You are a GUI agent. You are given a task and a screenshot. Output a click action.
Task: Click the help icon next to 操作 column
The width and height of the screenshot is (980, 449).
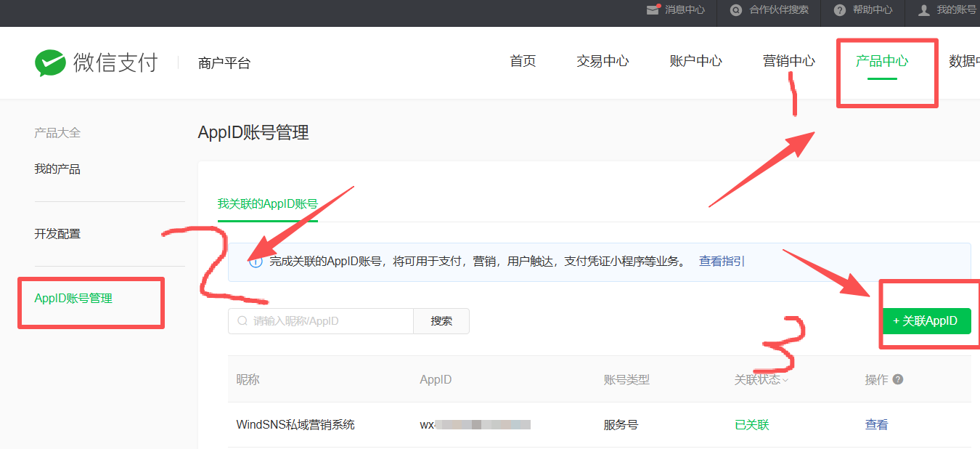tap(898, 379)
